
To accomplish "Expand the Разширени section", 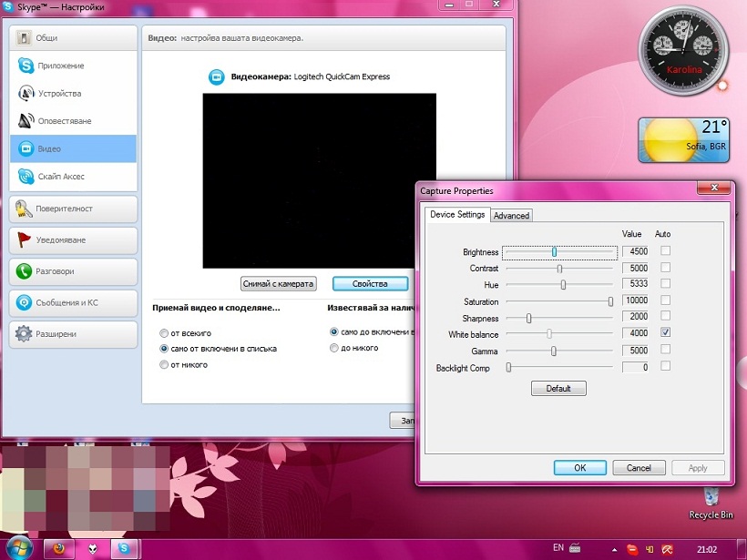I will pyautogui.click(x=73, y=334).
